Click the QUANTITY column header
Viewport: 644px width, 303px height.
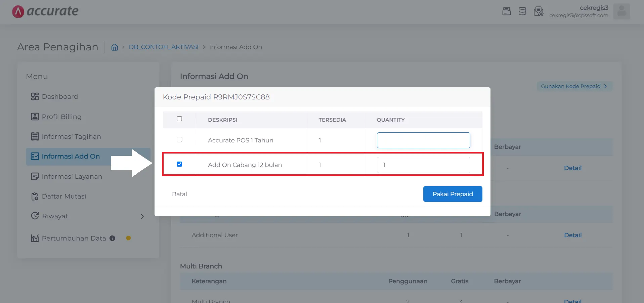[x=390, y=120]
